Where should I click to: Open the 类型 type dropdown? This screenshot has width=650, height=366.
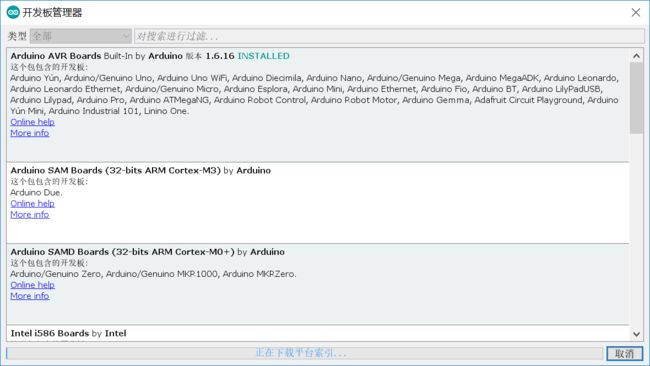(80, 36)
